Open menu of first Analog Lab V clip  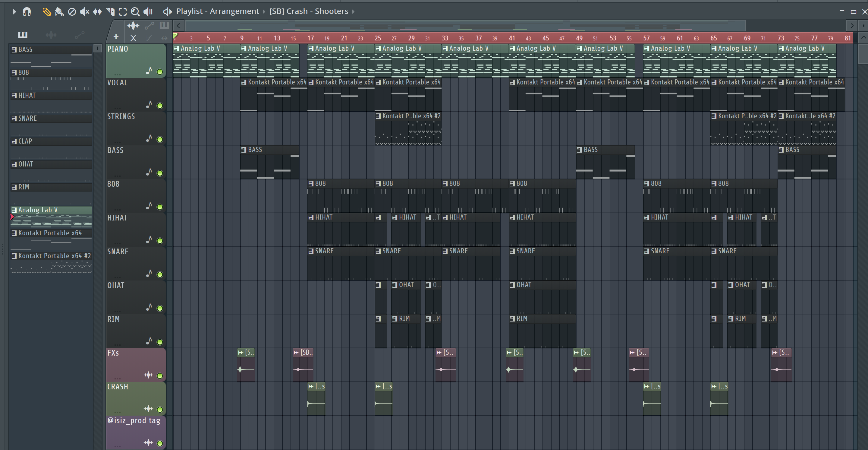(177, 49)
